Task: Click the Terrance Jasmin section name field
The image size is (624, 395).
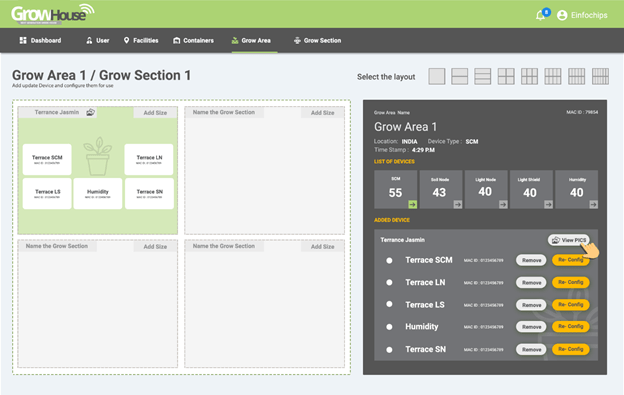Action: pos(57,113)
